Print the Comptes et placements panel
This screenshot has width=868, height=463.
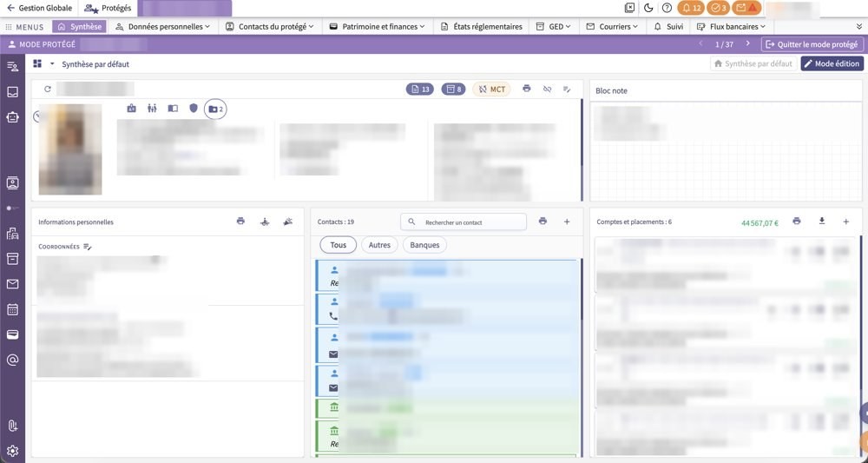tap(797, 222)
